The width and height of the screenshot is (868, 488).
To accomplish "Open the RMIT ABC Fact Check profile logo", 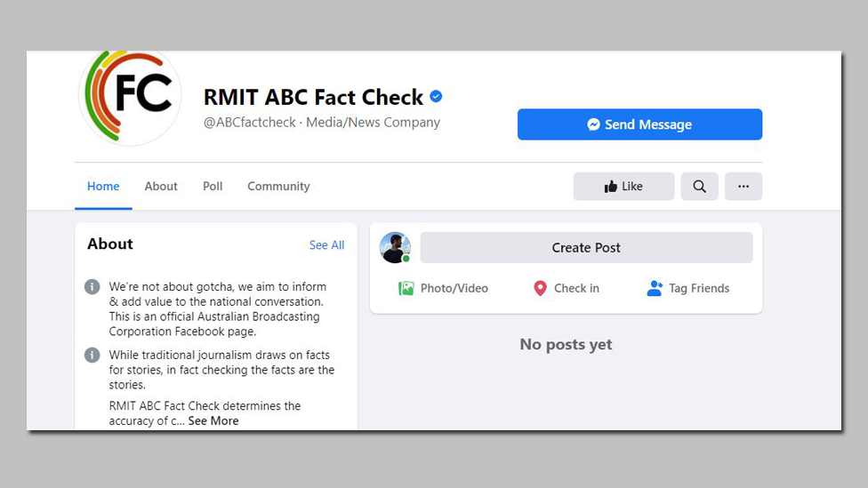I will pyautogui.click(x=130, y=98).
